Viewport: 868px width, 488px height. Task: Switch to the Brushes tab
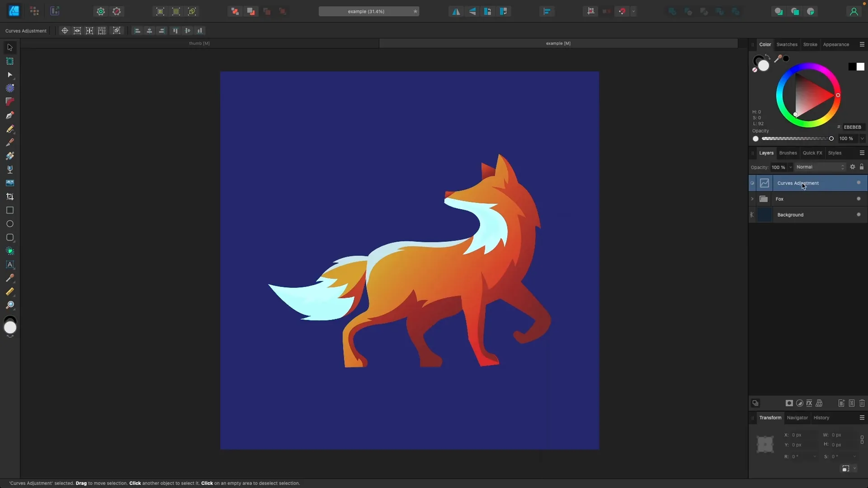pyautogui.click(x=788, y=153)
